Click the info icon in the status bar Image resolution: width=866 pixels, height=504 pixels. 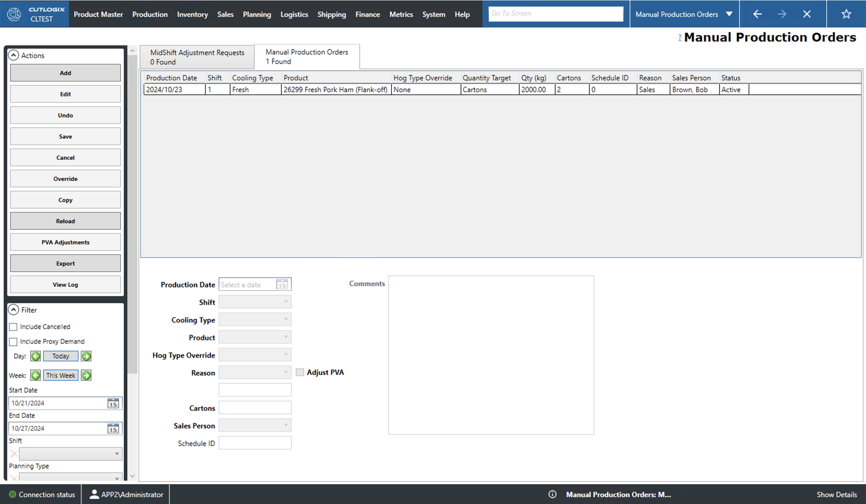tap(553, 494)
